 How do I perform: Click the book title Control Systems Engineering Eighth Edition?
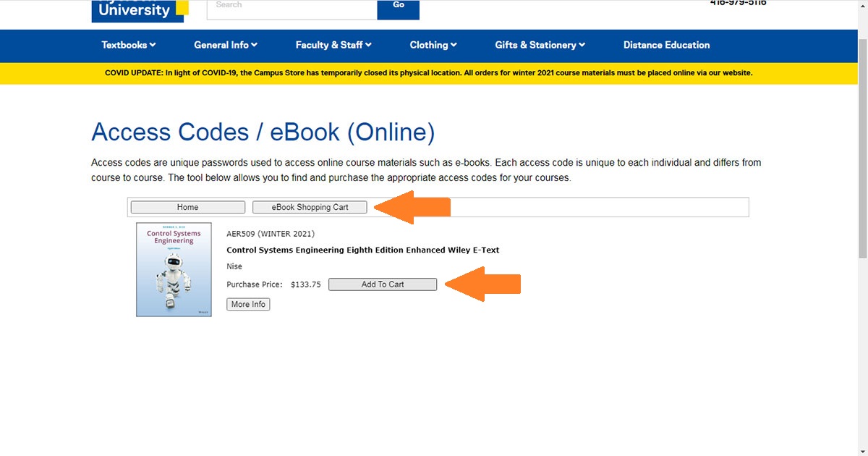pos(363,250)
